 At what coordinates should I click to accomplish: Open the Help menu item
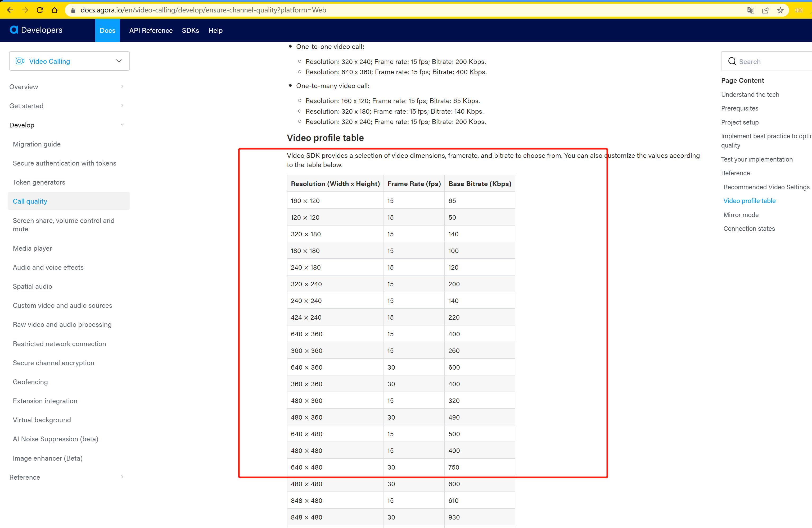coord(215,30)
